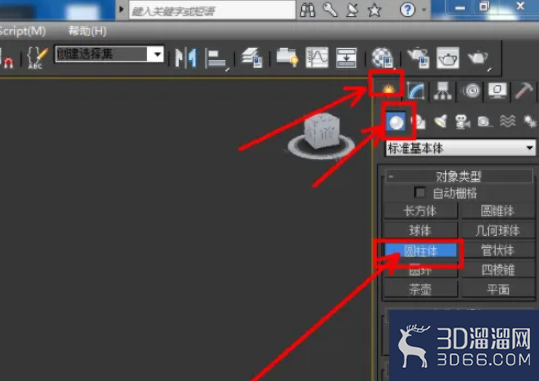This screenshot has width=539, height=381.
Task: Click the 茶壶 teapot button
Action: point(420,290)
